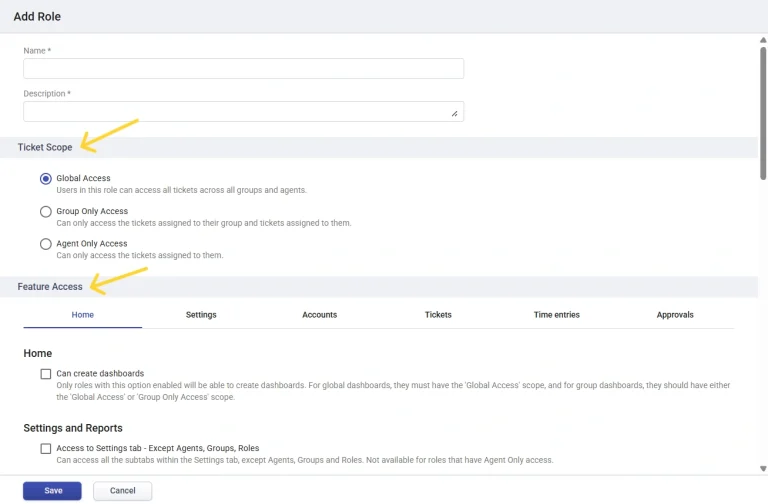Image resolution: width=768 pixels, height=504 pixels.
Task: Open the Settings feature tab
Action: click(x=201, y=314)
